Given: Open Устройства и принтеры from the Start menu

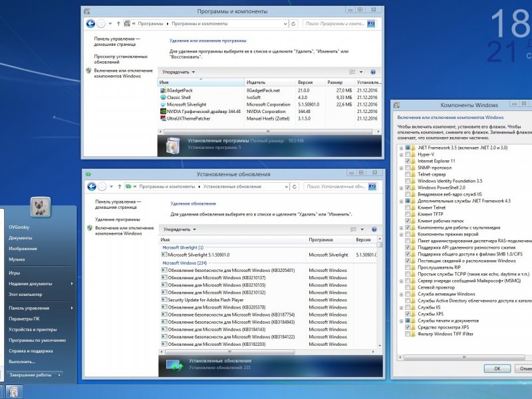Looking at the screenshot, I should click(33, 329).
